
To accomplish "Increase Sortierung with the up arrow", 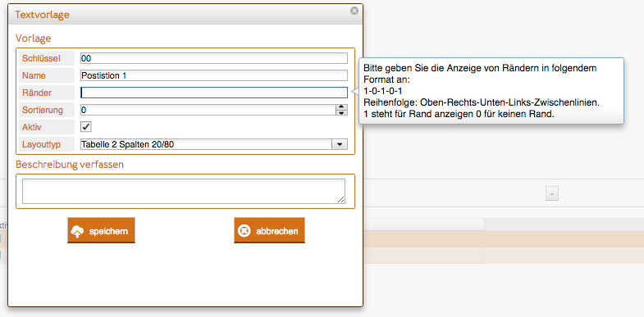I will 342,107.
